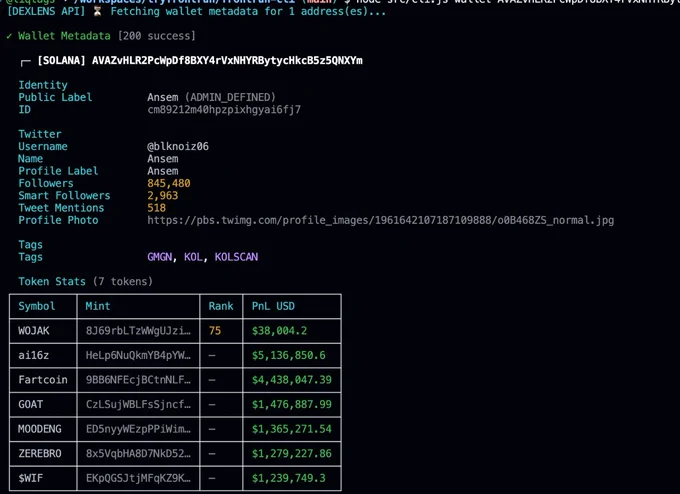Click the GOAT symbol cell
680x494 pixels.
[30, 405]
